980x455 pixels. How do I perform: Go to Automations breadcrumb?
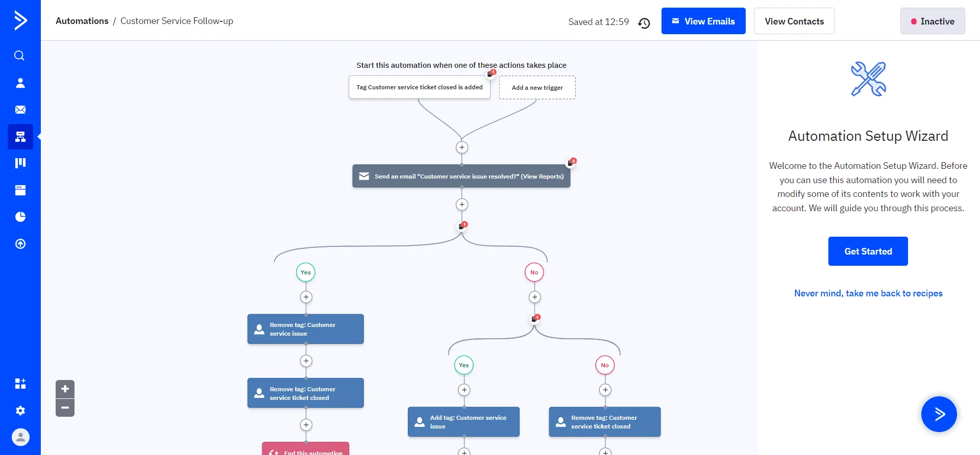pyautogui.click(x=82, y=21)
